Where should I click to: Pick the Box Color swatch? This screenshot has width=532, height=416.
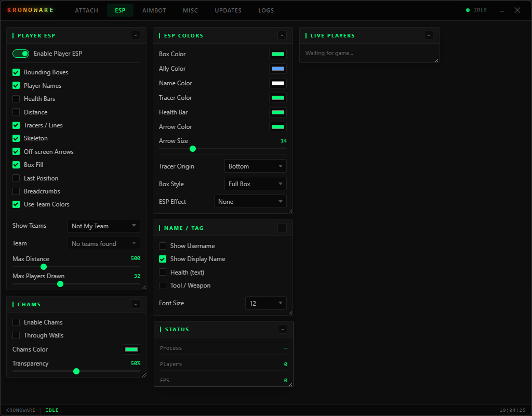(278, 54)
